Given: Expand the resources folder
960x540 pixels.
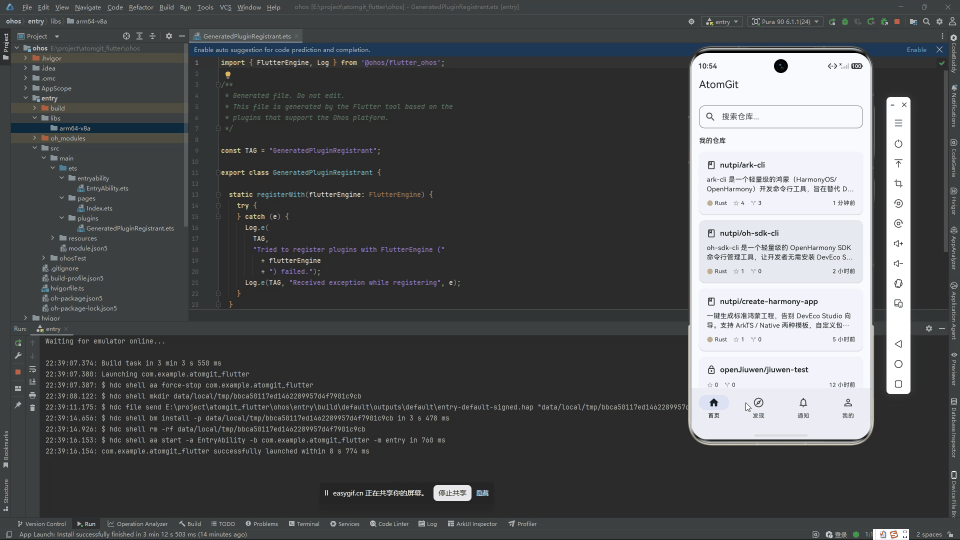Looking at the screenshot, I should 53,238.
